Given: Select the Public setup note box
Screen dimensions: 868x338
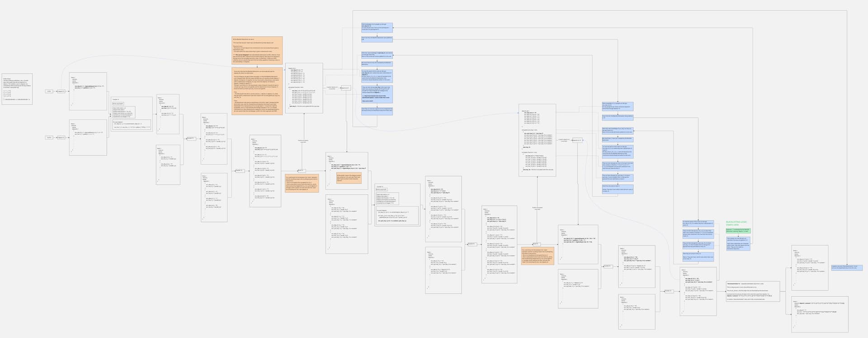Looking at the screenshot, I should point(17,89).
